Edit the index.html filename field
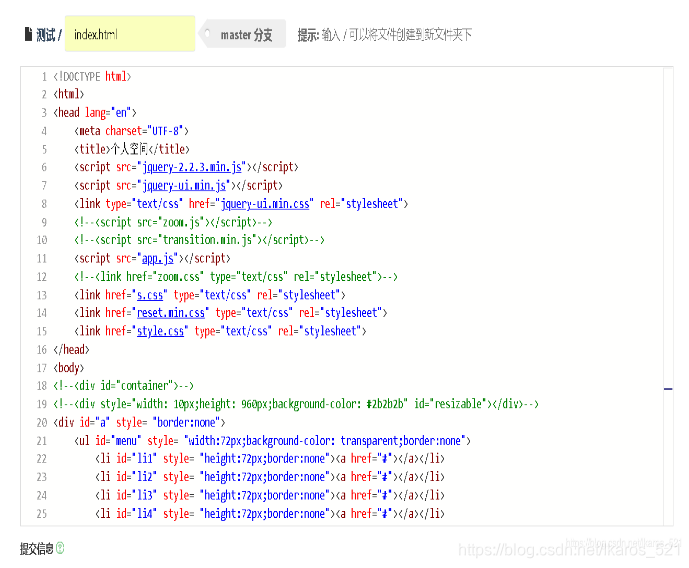This screenshot has height=568, width=689. pos(130,34)
